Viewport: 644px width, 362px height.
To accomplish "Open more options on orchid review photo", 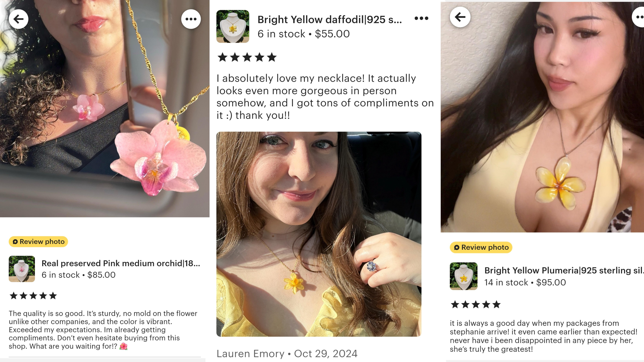I will (x=191, y=19).
